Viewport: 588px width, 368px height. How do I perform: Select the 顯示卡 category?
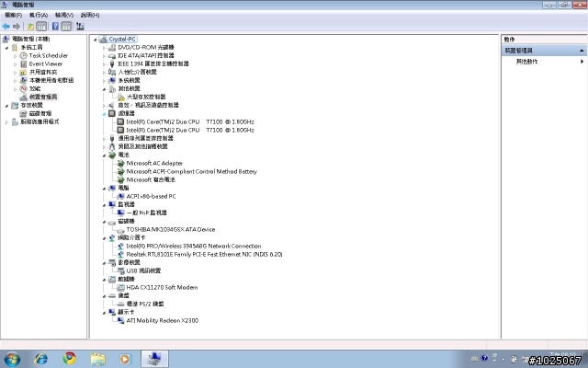point(126,312)
